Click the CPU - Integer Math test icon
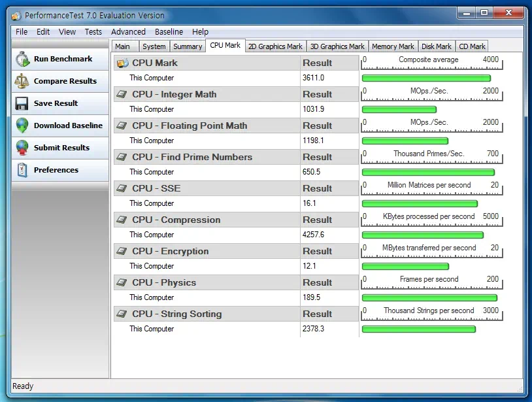532x402 pixels. point(121,94)
